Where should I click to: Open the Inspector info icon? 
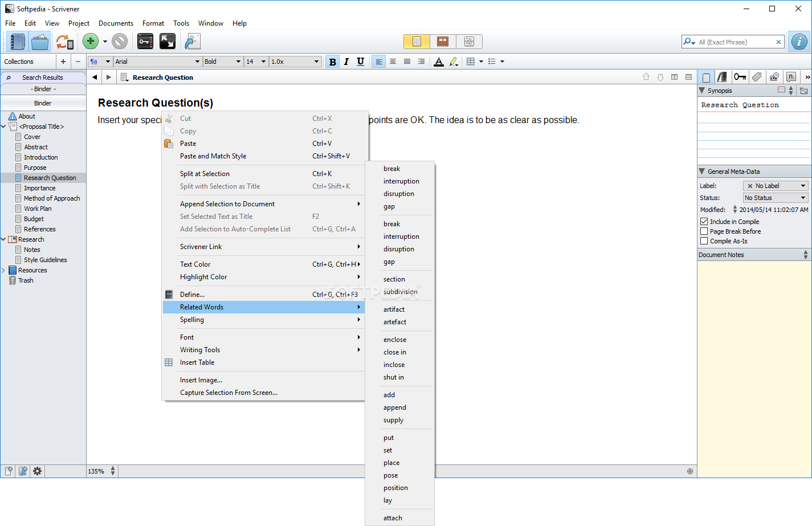tap(799, 42)
